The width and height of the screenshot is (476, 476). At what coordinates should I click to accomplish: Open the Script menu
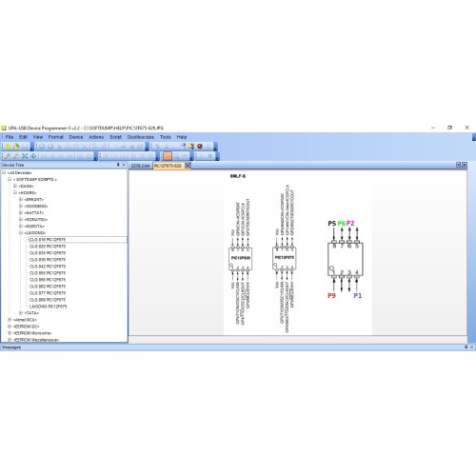click(x=115, y=137)
